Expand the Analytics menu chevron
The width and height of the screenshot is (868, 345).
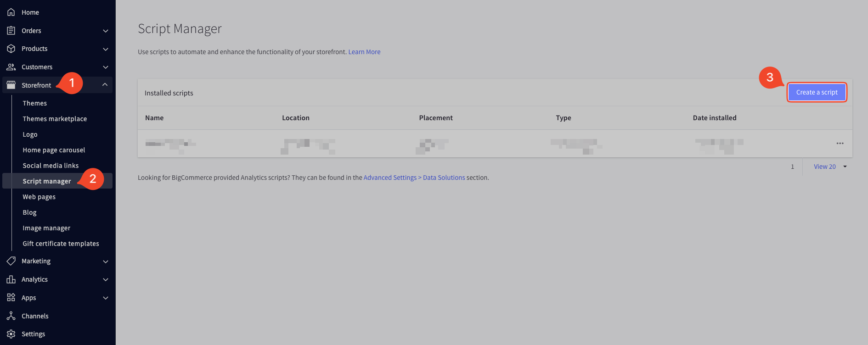click(106, 279)
